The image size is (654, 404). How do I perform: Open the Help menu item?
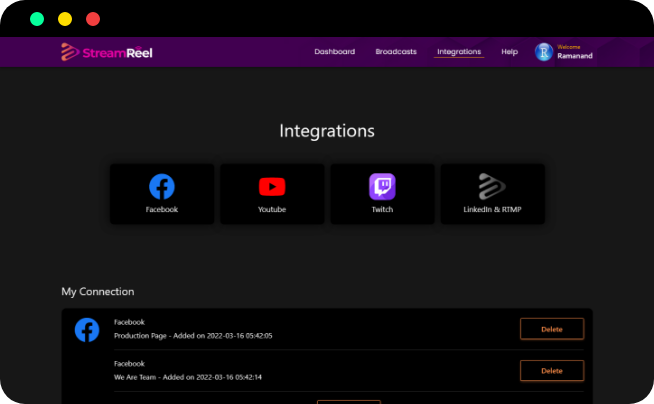pos(510,52)
